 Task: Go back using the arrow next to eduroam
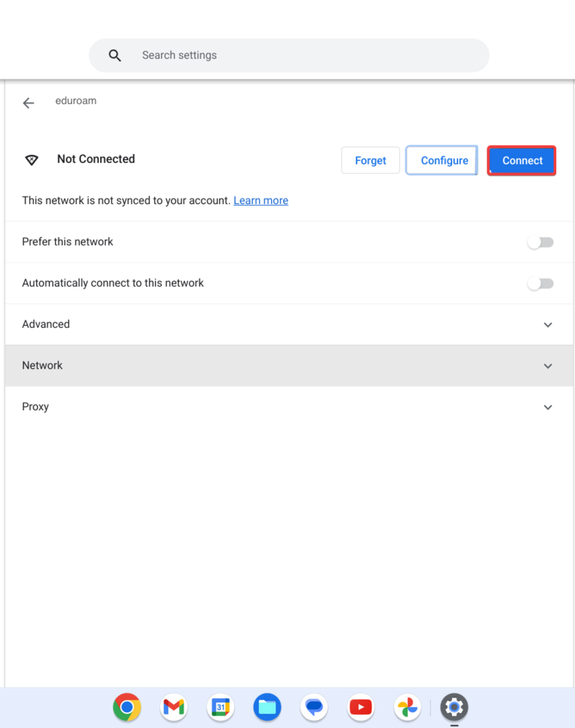pyautogui.click(x=28, y=103)
